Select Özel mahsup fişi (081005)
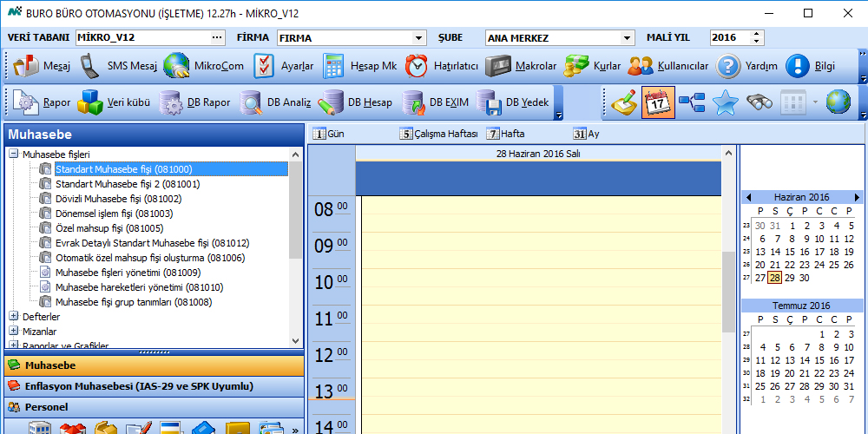The width and height of the screenshot is (868, 434). pyautogui.click(x=109, y=228)
